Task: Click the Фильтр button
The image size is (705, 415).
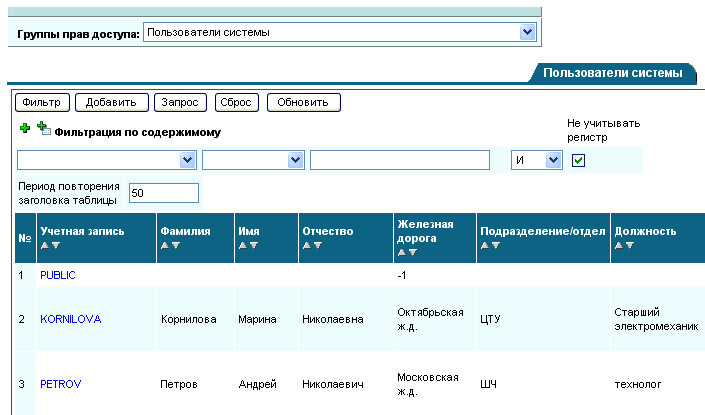Action: pos(42,103)
